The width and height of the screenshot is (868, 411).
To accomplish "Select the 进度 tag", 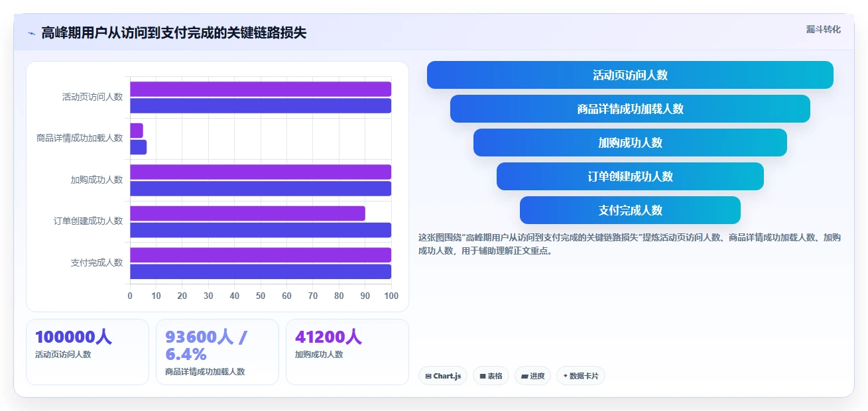I will click(532, 376).
